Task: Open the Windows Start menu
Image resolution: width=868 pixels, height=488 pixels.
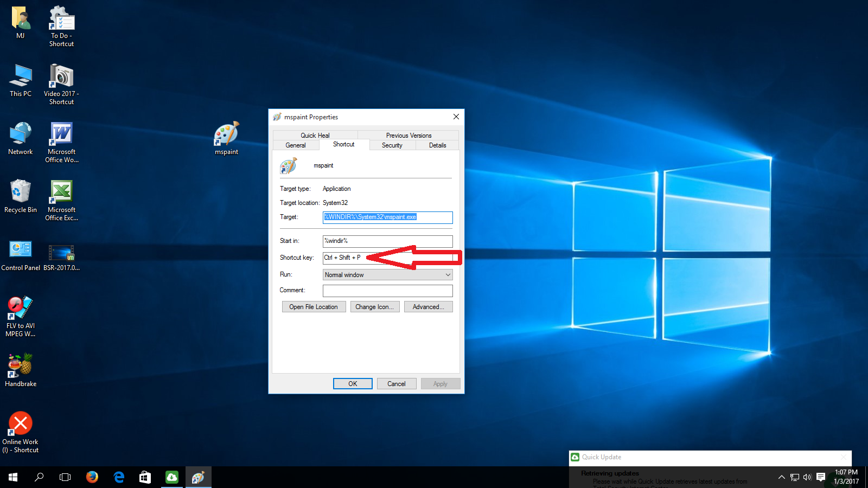Action: tap(13, 477)
